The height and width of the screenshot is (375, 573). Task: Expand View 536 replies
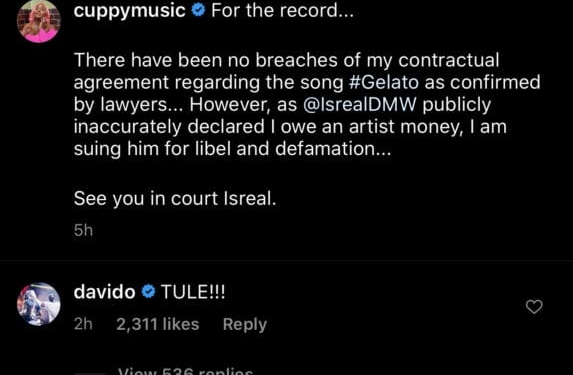tap(185, 371)
